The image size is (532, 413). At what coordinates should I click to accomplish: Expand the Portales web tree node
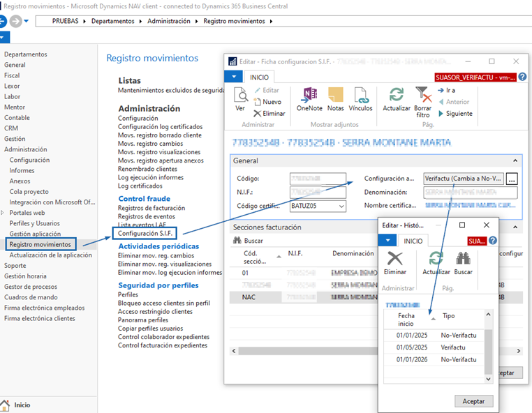tap(3, 213)
